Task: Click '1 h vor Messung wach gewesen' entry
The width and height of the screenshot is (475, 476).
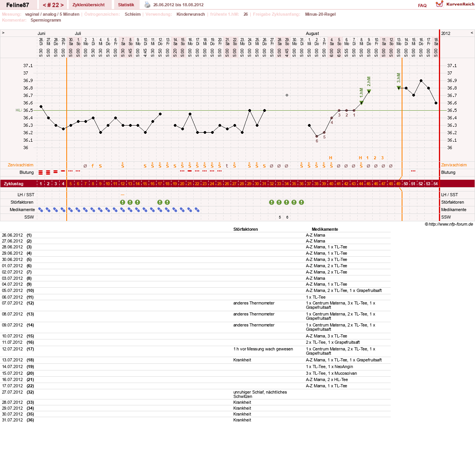Action: tap(263, 349)
